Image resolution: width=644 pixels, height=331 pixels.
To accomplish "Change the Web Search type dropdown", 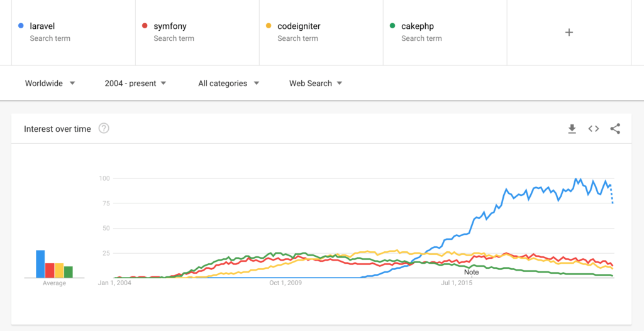I will pos(316,84).
